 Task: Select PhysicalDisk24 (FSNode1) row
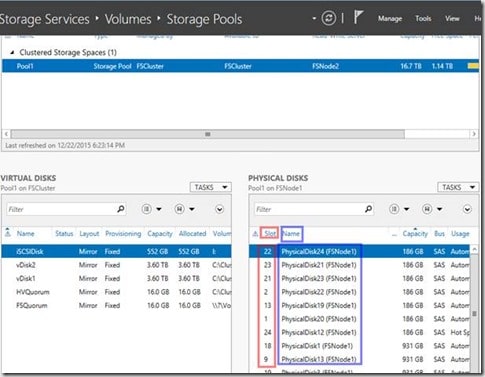[x=360, y=251]
